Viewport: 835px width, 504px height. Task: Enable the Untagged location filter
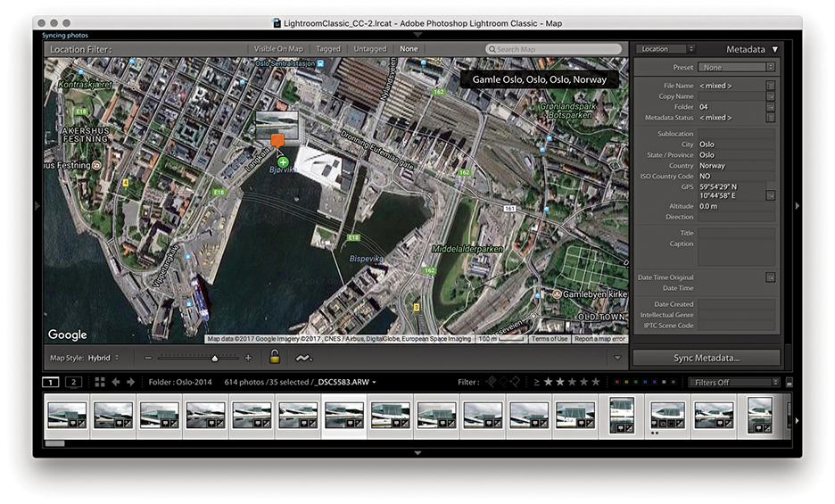370,49
